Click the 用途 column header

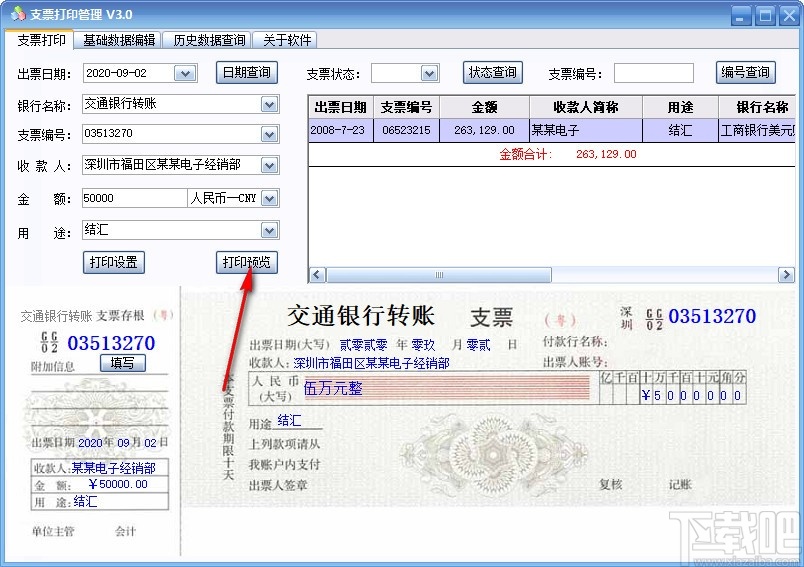(680, 107)
